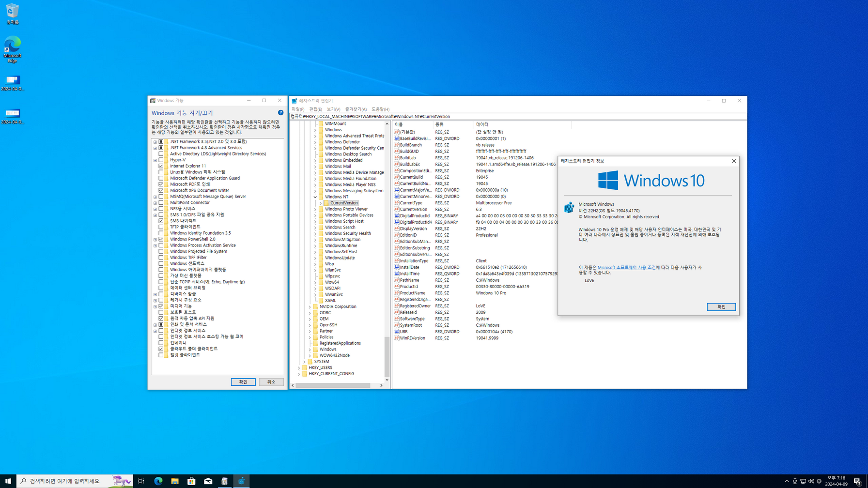Open Microsoft Edge from the taskbar
The width and height of the screenshot is (868, 488).
coord(158,481)
